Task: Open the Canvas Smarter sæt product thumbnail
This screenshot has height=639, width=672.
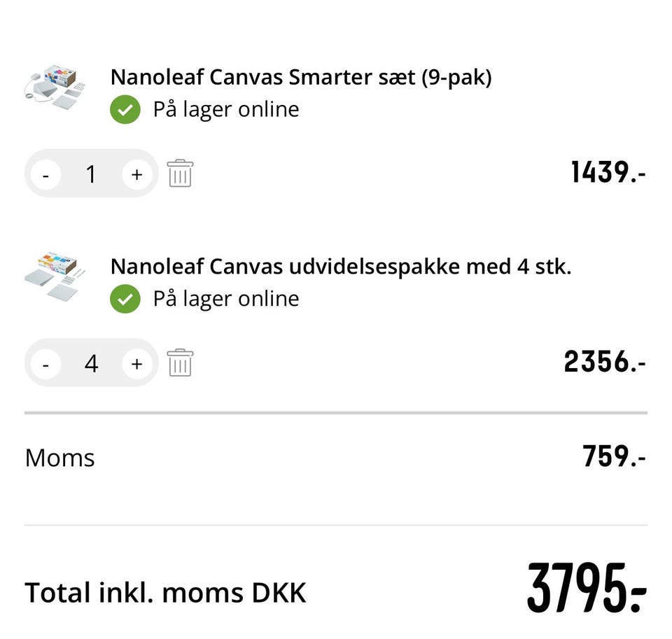Action: pos(55,88)
